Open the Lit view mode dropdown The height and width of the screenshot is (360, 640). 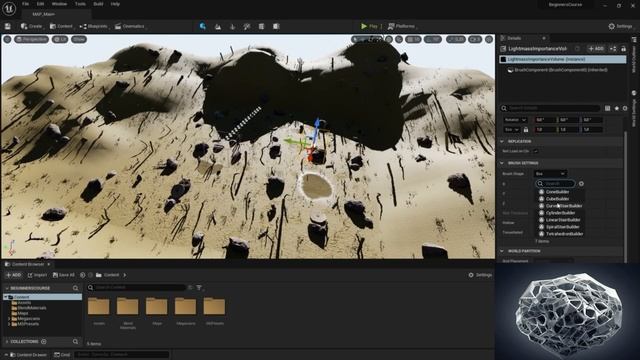60,39
